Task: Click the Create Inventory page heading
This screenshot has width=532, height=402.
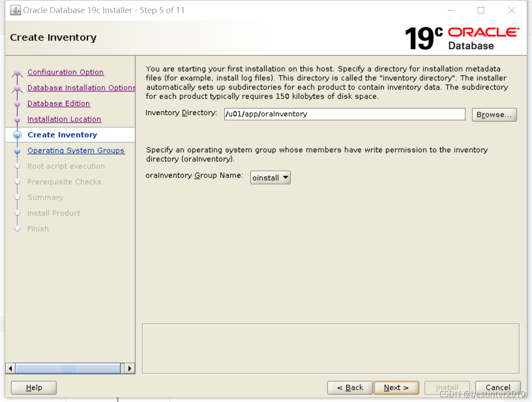Action: click(53, 37)
